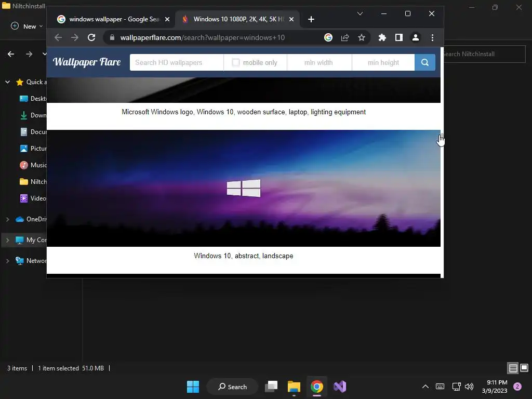This screenshot has height=399, width=532.
Task: Bookmark this page with star icon
Action: click(x=362, y=37)
